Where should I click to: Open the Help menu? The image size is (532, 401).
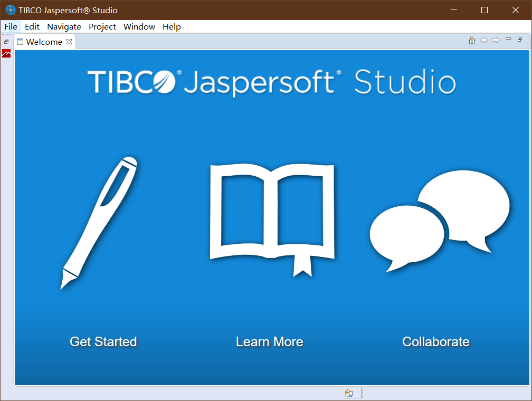(172, 26)
